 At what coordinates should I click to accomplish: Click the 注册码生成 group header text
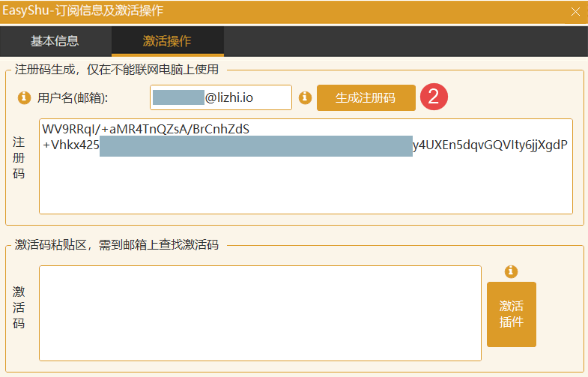tap(116, 70)
